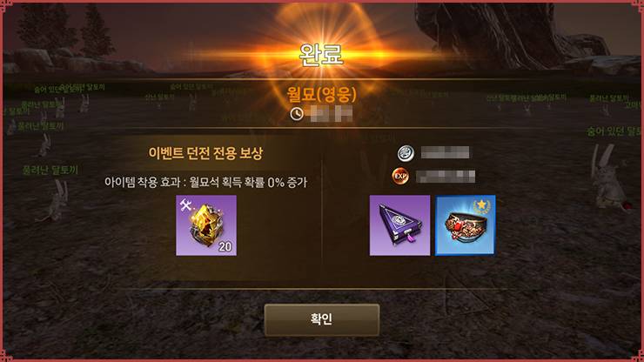The height and width of the screenshot is (362, 644).
Task: Click the gold star badge on the belt item
Action: [481, 205]
